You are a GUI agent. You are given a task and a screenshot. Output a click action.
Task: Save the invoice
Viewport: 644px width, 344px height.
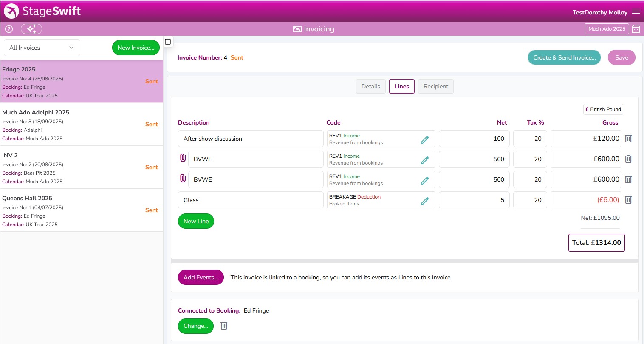click(621, 57)
